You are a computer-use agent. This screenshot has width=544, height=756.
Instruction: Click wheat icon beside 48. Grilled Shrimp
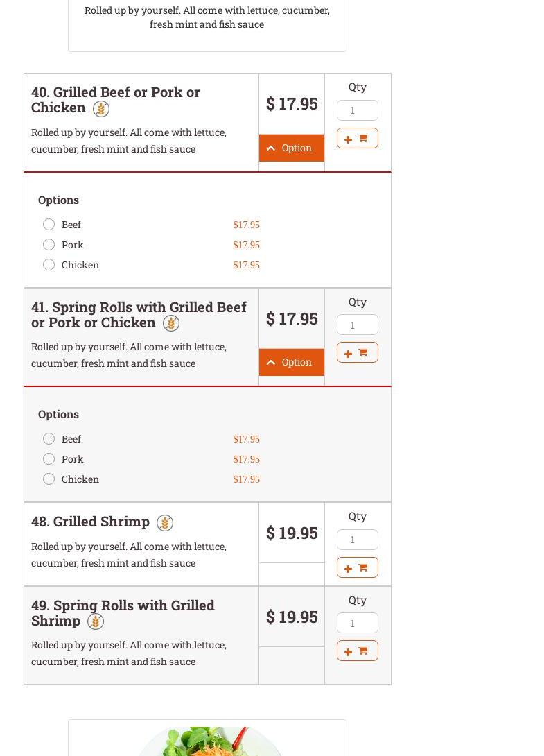165,523
